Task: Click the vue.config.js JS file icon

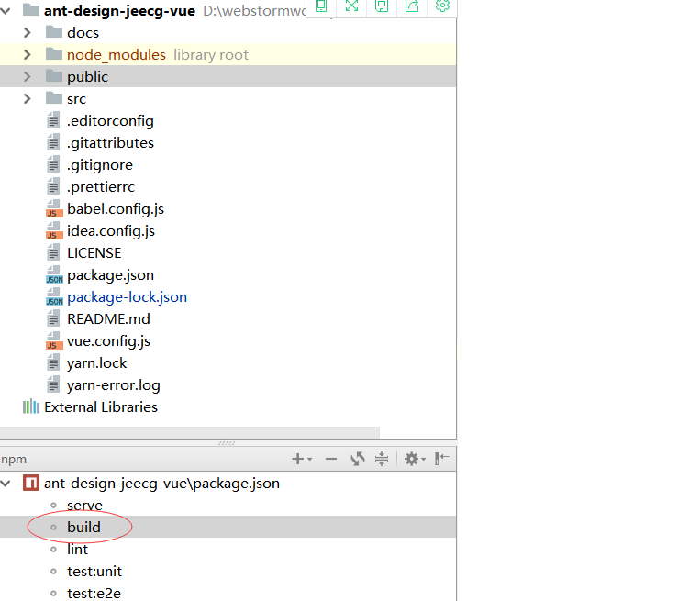Action: pyautogui.click(x=54, y=340)
